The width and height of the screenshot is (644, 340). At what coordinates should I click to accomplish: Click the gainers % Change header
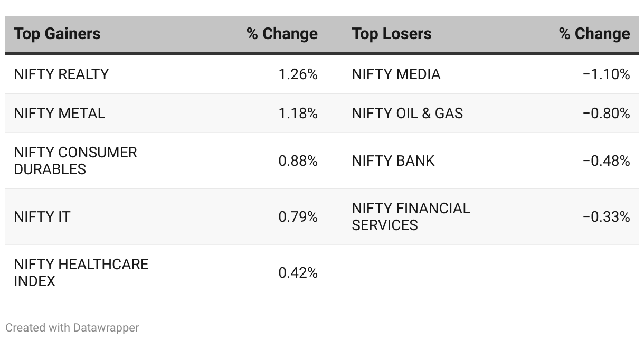(x=282, y=34)
